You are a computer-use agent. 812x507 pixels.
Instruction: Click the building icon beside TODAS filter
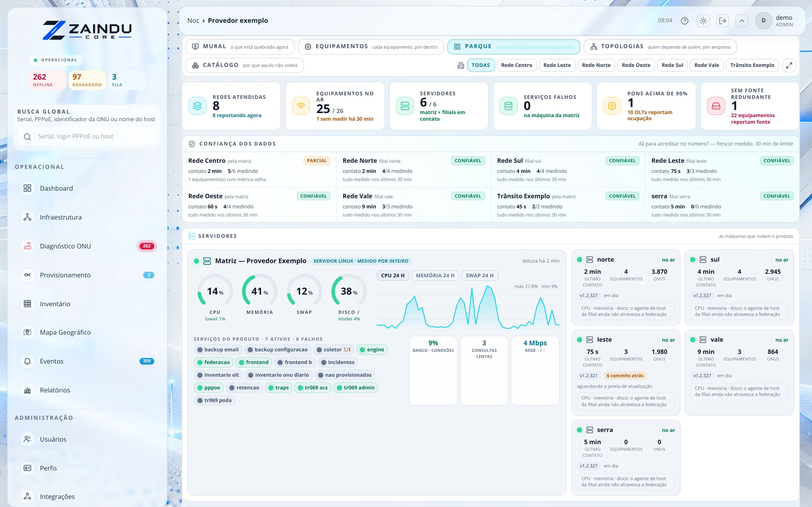(x=461, y=65)
